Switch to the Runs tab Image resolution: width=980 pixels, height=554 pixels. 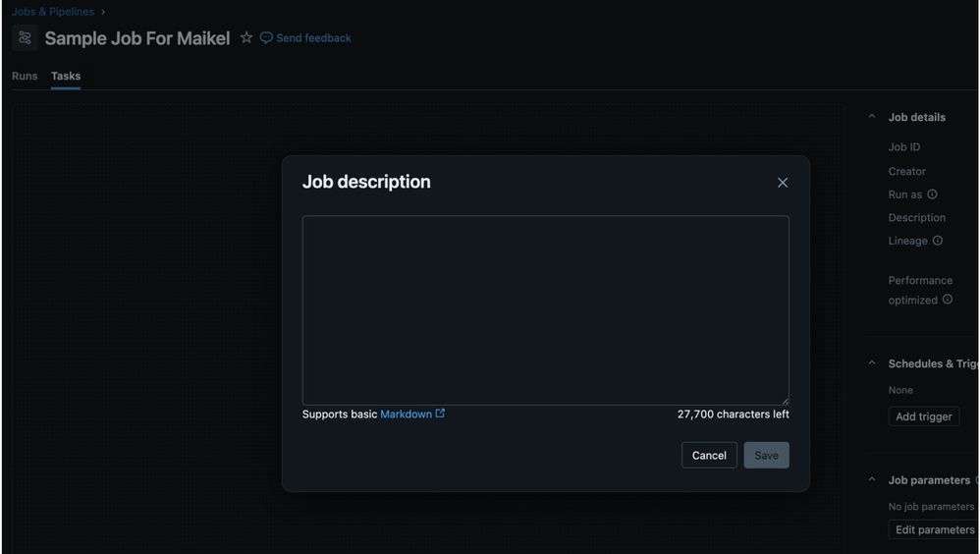(x=25, y=76)
